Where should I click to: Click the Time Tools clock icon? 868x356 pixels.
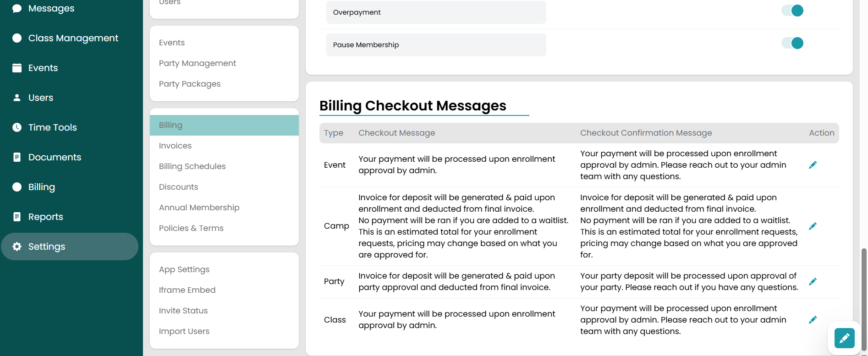[x=17, y=127]
